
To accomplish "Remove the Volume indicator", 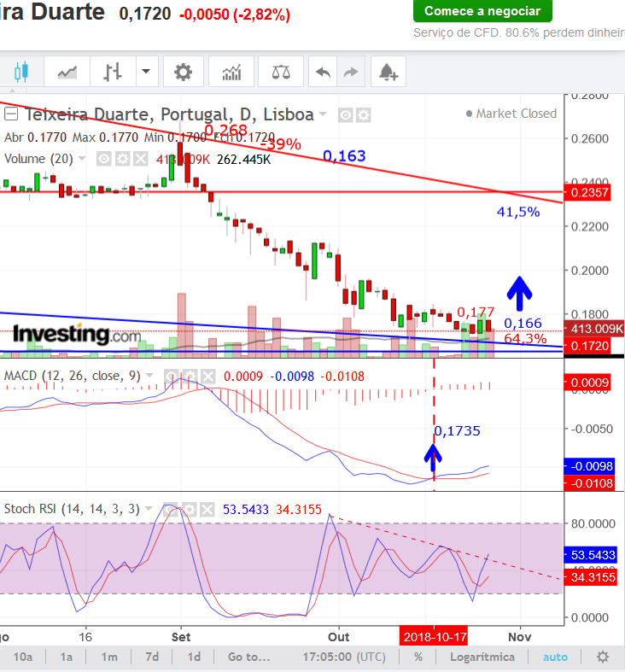I will coord(141,159).
